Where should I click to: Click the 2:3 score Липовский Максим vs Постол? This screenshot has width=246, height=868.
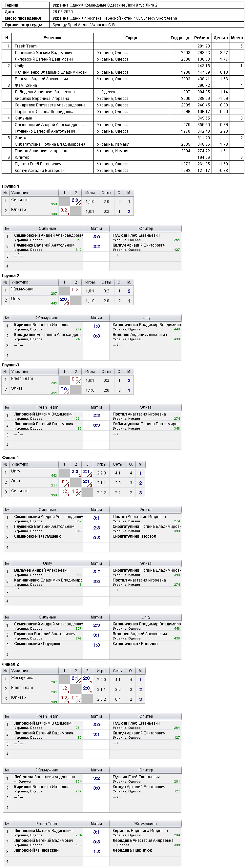[x=96, y=416]
